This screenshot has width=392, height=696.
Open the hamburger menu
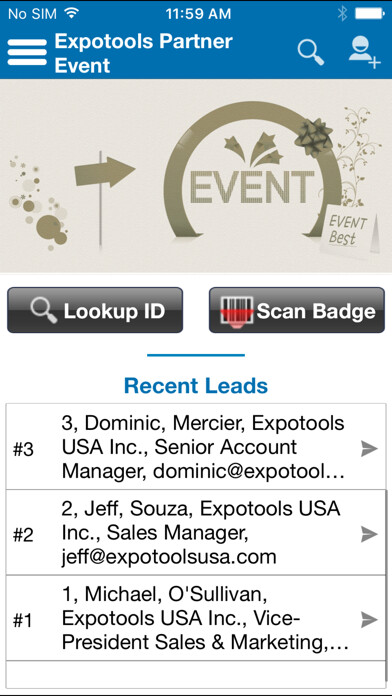pos(27,52)
